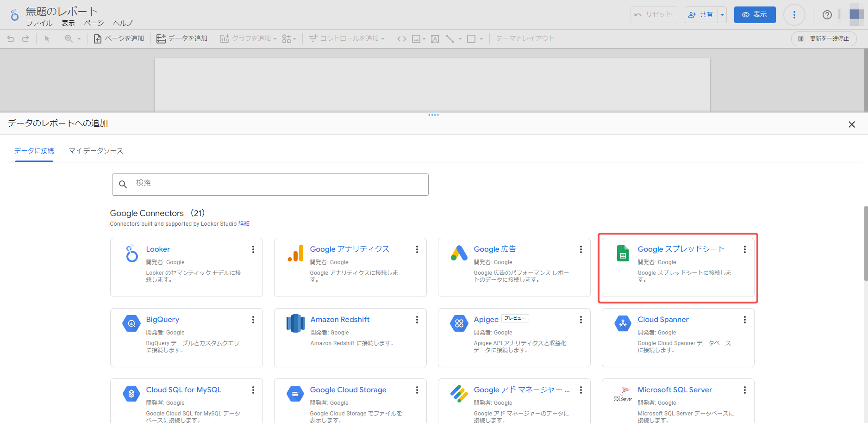Click テーマとレイアウト button
Image resolution: width=868 pixels, height=427 pixels.
click(x=525, y=39)
